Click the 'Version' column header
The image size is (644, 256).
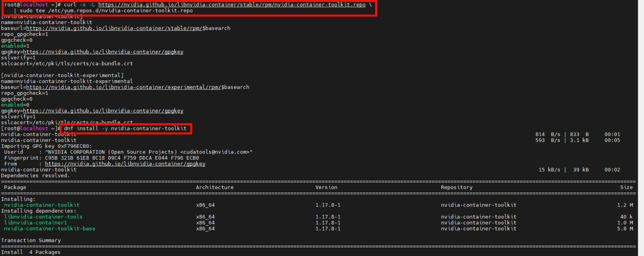click(326, 187)
